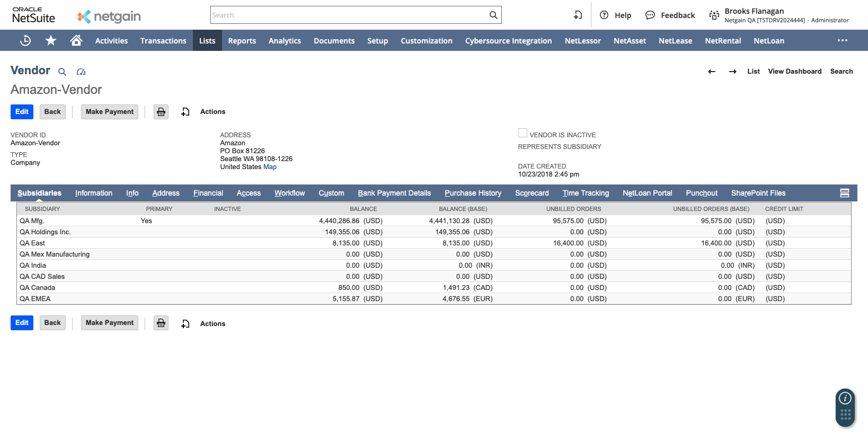Click the top Edit button

(x=22, y=112)
